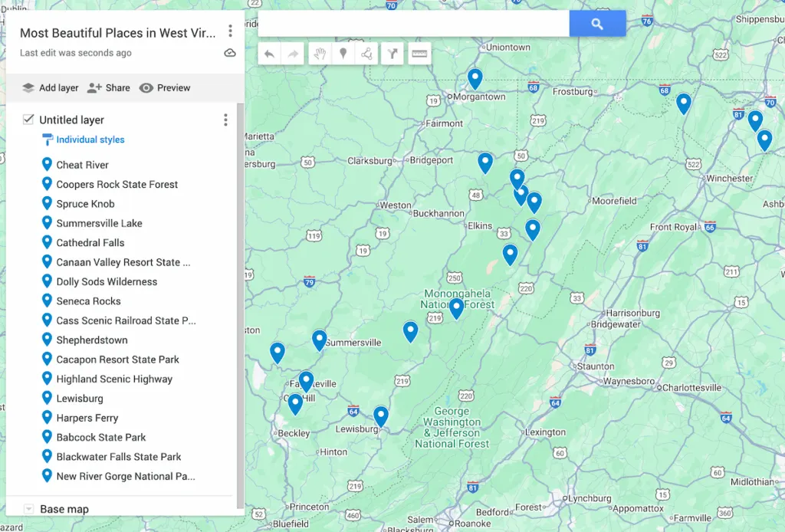Click the blue search button
The image size is (785, 532).
point(597,24)
